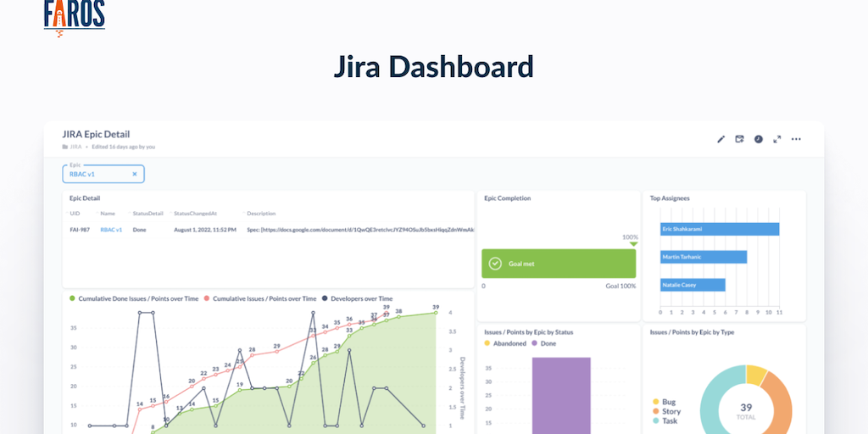868x434 pixels.
Task: Click the Done status cell
Action: point(140,230)
